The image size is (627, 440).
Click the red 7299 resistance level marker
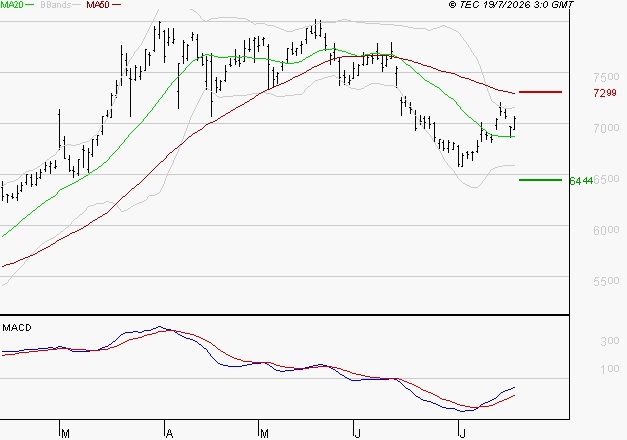tap(540, 92)
